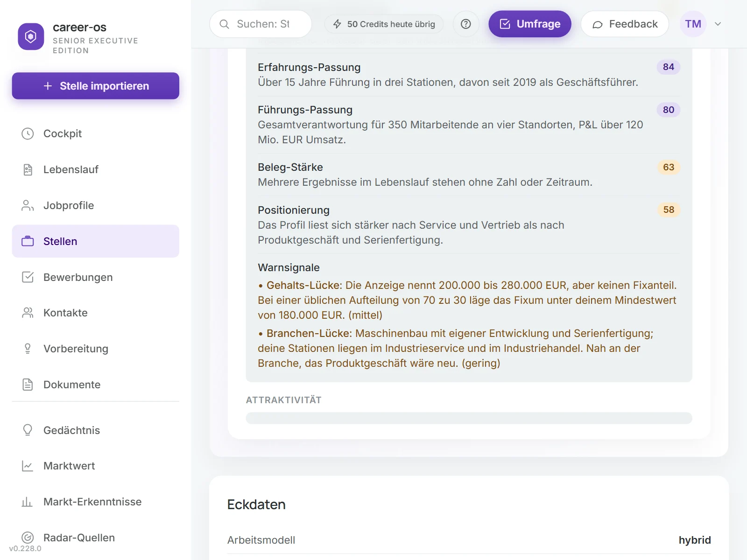The image size is (747, 560).
Task: Click the Marktwert chart icon
Action: click(28, 466)
